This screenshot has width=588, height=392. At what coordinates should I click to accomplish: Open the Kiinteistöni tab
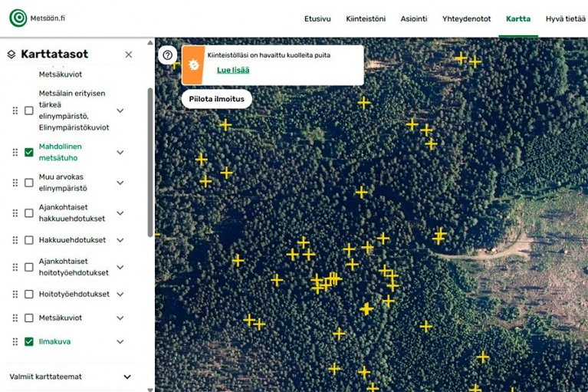366,18
